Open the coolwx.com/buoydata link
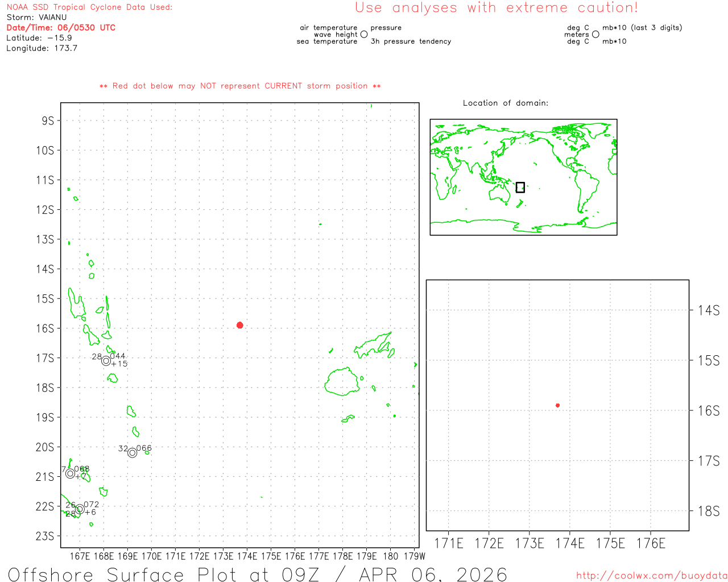The height and width of the screenshot is (582, 728). pos(651,576)
